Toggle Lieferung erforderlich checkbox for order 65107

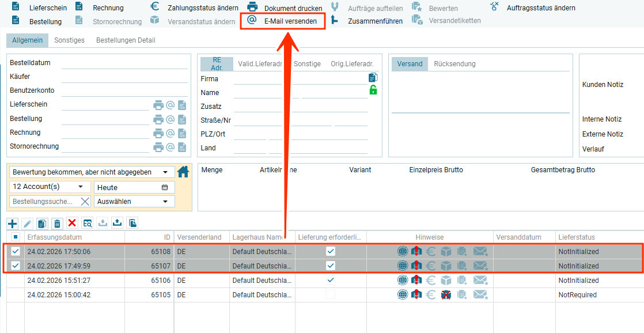[x=331, y=266]
